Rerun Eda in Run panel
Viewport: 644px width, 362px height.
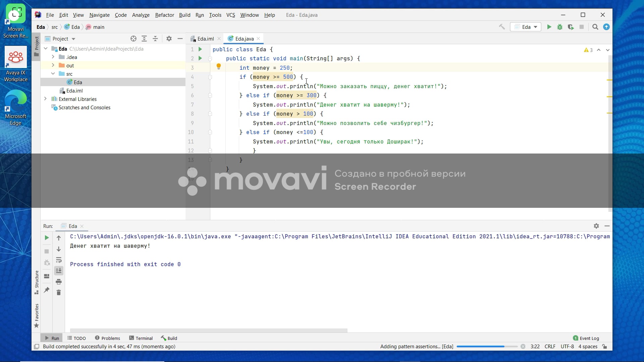47,238
